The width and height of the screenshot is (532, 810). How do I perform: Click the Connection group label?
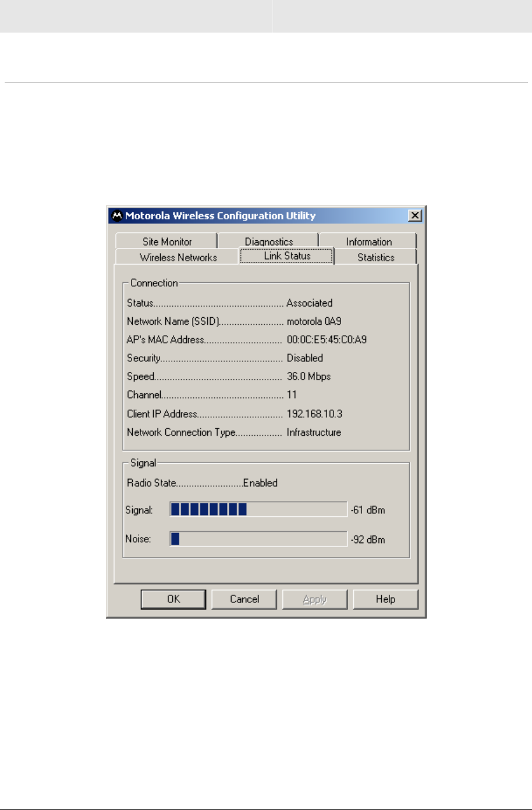tap(154, 283)
